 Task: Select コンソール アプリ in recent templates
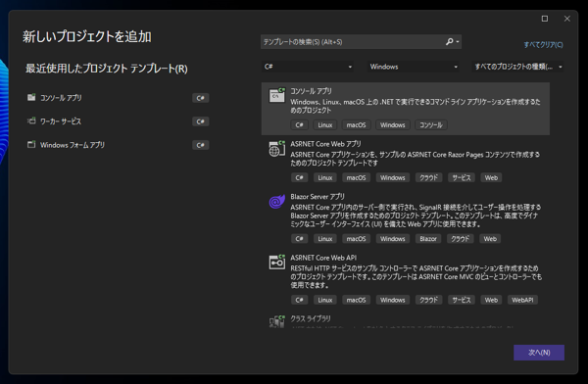tap(61, 98)
